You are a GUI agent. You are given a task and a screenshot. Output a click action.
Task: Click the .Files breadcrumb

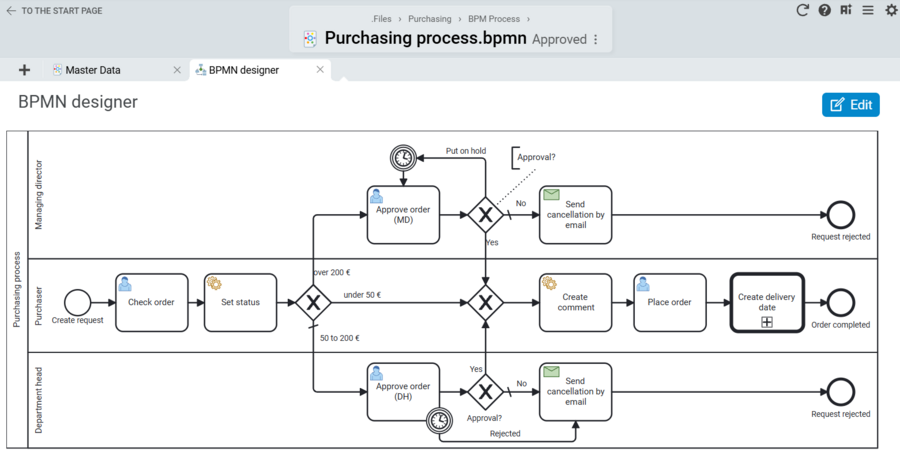coord(381,19)
